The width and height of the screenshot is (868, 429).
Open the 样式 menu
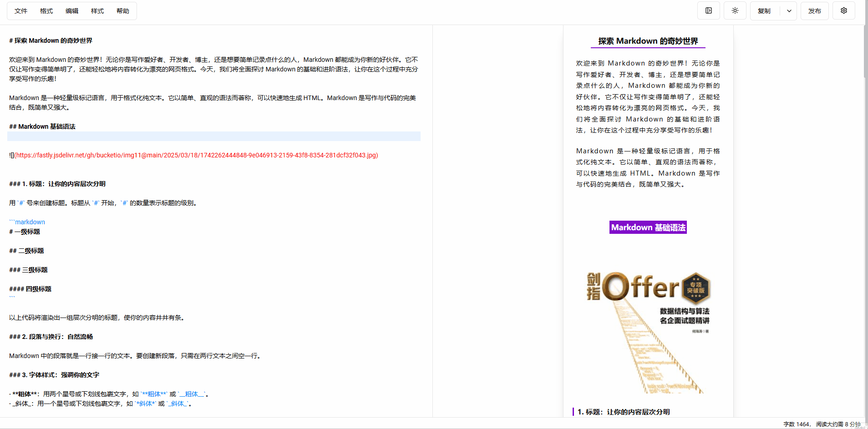[97, 10]
